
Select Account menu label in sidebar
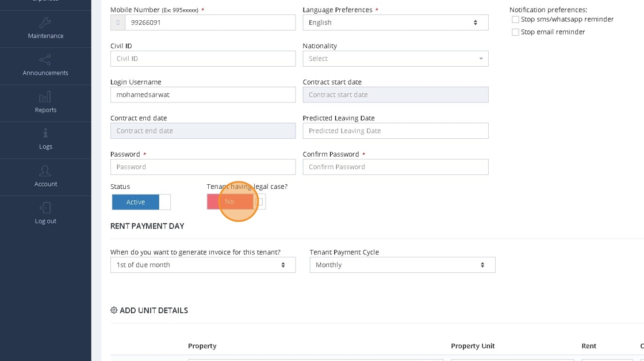pyautogui.click(x=45, y=184)
